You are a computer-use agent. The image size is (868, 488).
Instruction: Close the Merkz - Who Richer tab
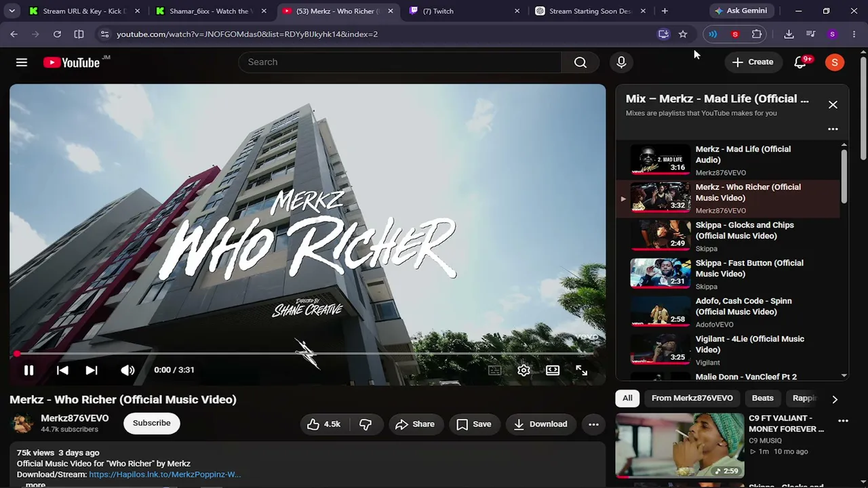coord(390,11)
